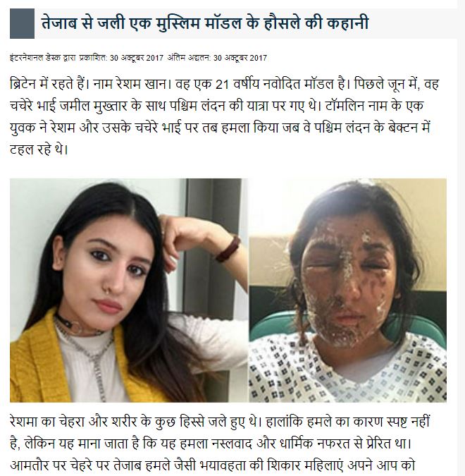The width and height of the screenshot is (465, 476).
Task: Click the date following अंतिम अद्यतन
Action: click(x=240, y=58)
